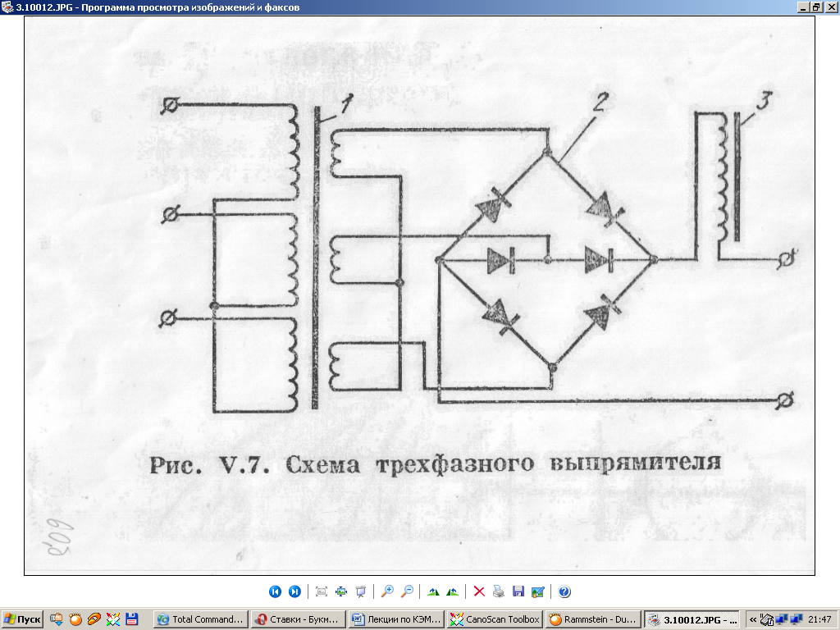This screenshot has width=840, height=630.
Task: Switch to Rammstein - Du... player window
Action: pos(592,619)
